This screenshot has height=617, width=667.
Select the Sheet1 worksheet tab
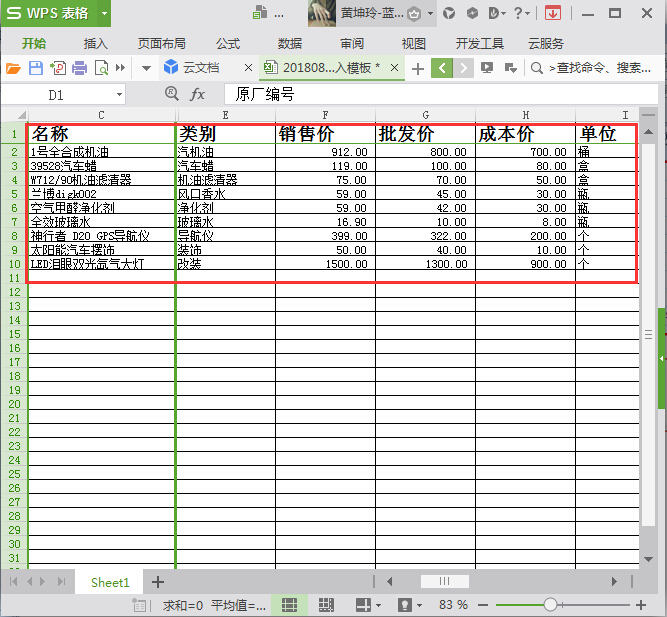(x=110, y=582)
